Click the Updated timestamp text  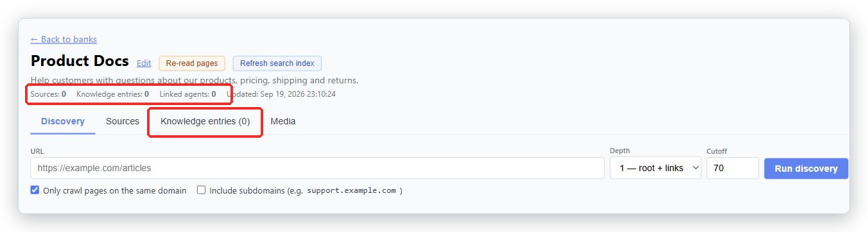click(x=281, y=94)
